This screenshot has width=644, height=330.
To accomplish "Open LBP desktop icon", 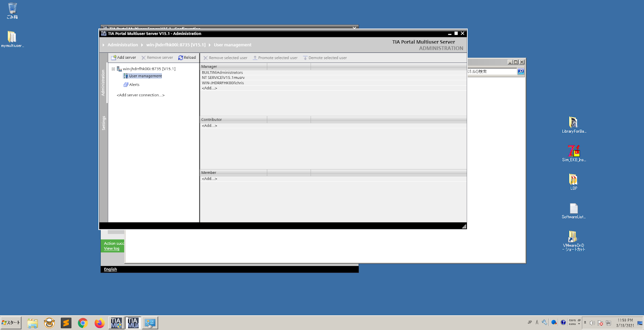I will point(574,182).
